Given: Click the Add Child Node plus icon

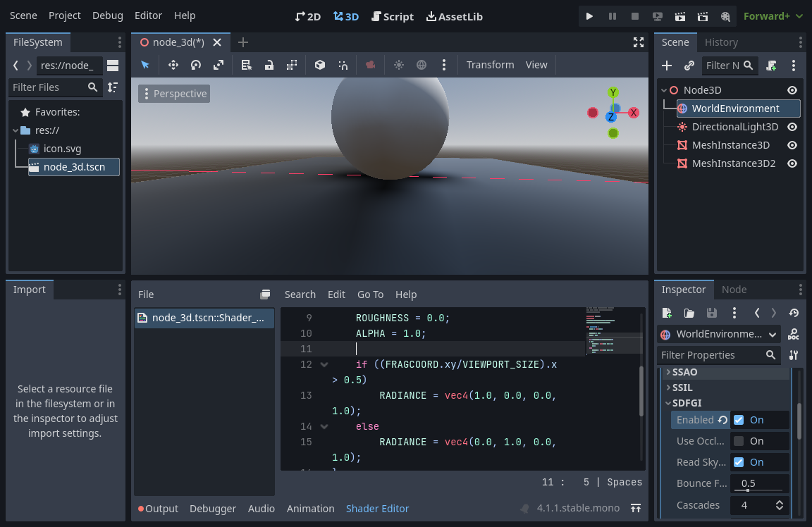Looking at the screenshot, I should (667, 65).
